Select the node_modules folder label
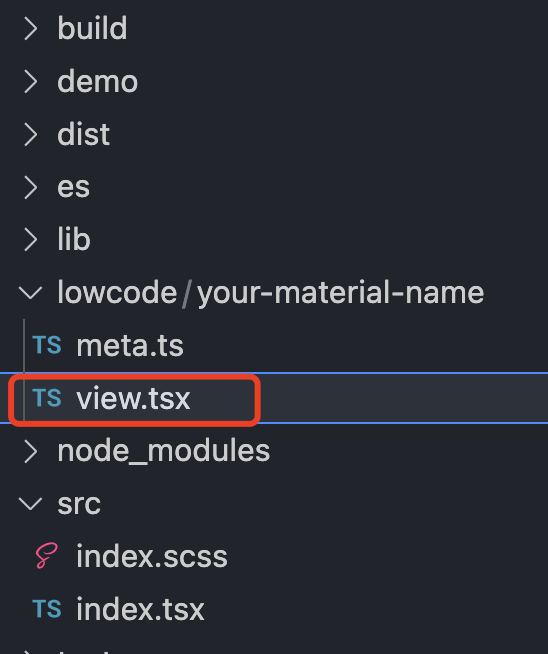 tap(163, 451)
